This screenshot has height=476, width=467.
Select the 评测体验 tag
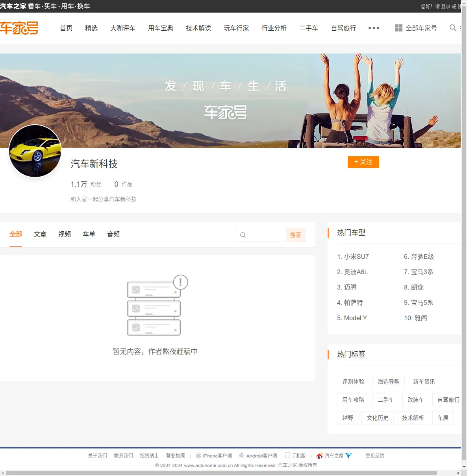coord(353,382)
